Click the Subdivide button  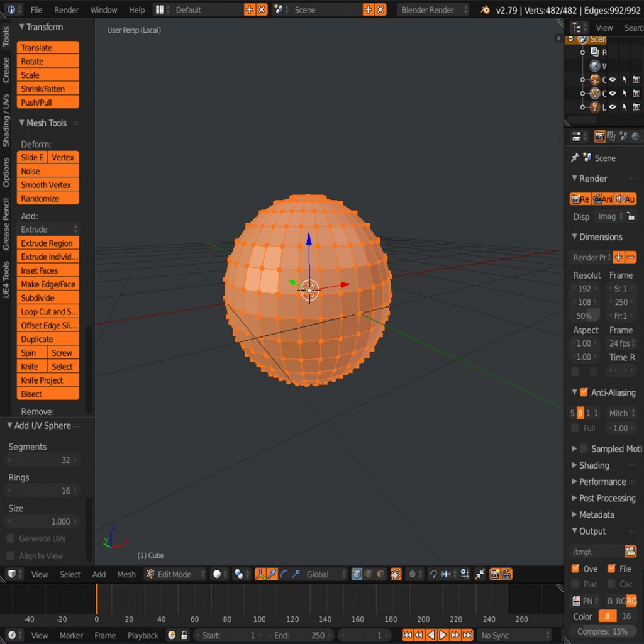click(48, 297)
